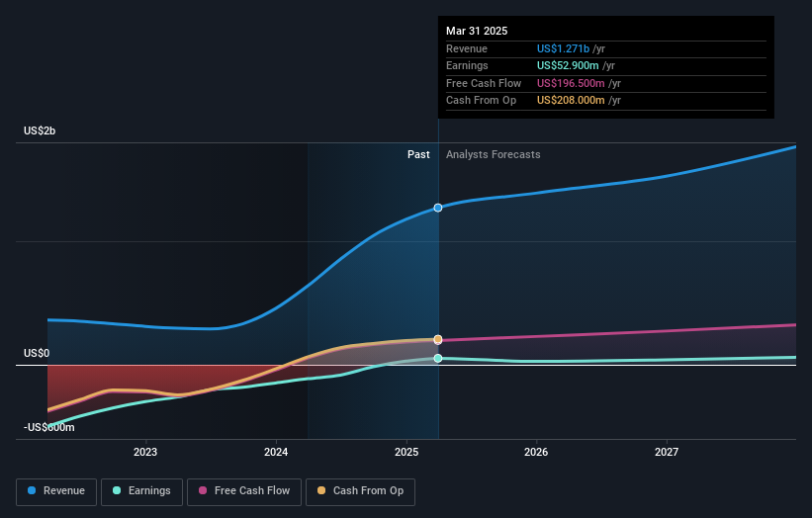The width and height of the screenshot is (812, 518).
Task: Select the US$1.271b revenue value in tooltip
Action: pos(563,48)
